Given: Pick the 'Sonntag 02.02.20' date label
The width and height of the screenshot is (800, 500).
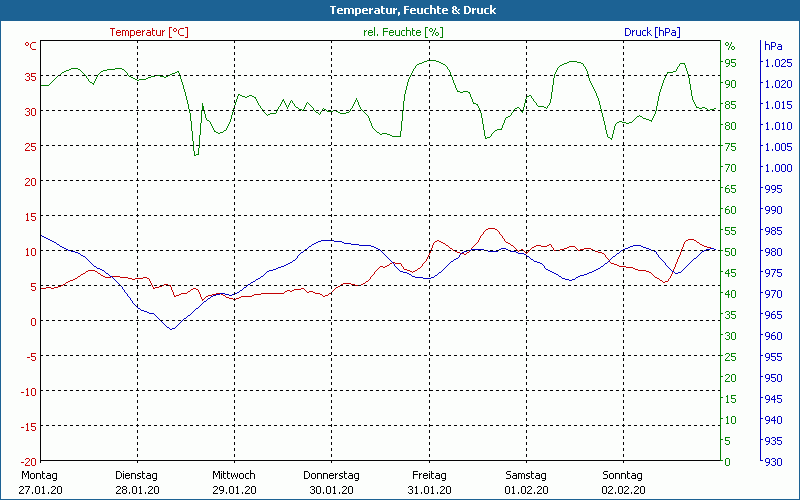Looking at the screenshot, I should tap(624, 482).
